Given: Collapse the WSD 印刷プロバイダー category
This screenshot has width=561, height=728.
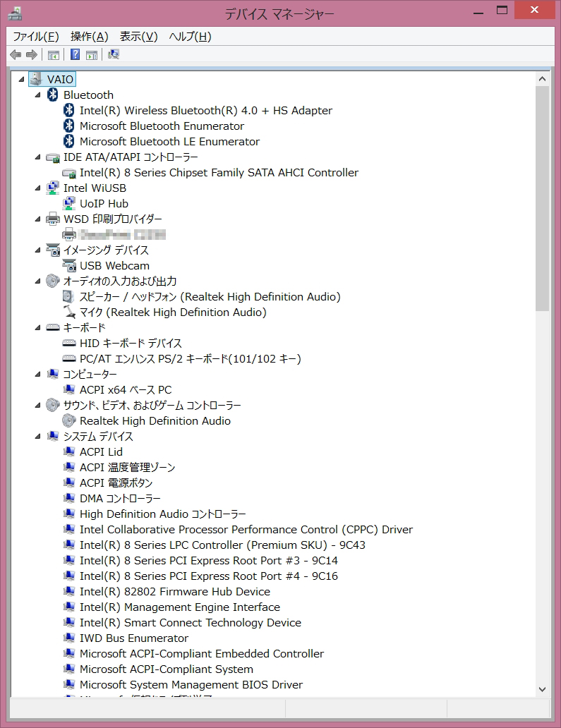Looking at the screenshot, I should (37, 219).
